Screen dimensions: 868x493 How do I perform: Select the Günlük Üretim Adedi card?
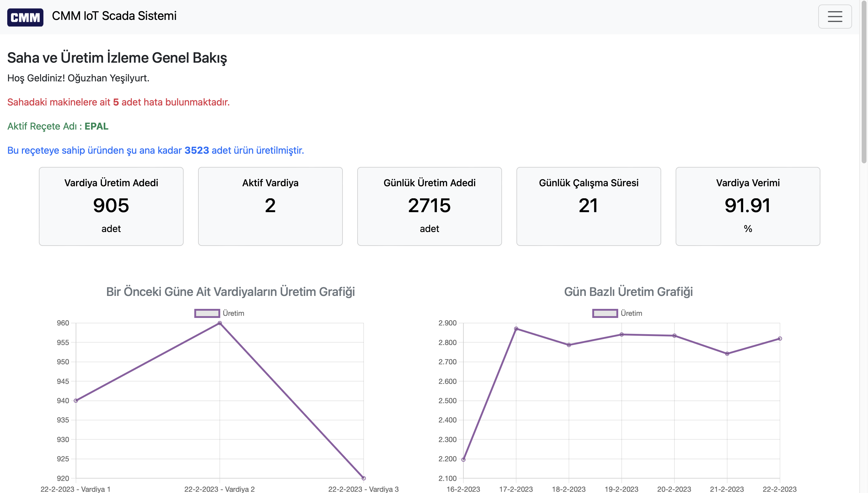point(429,206)
